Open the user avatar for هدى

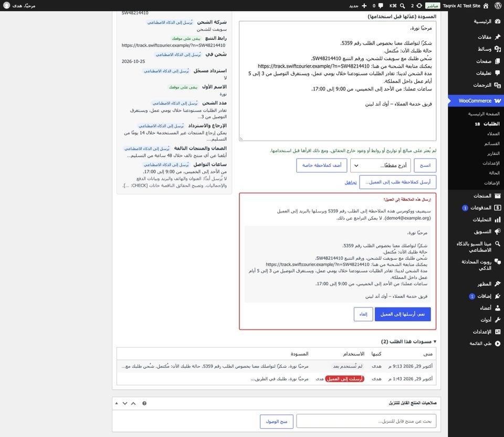pyautogui.click(x=6, y=5)
